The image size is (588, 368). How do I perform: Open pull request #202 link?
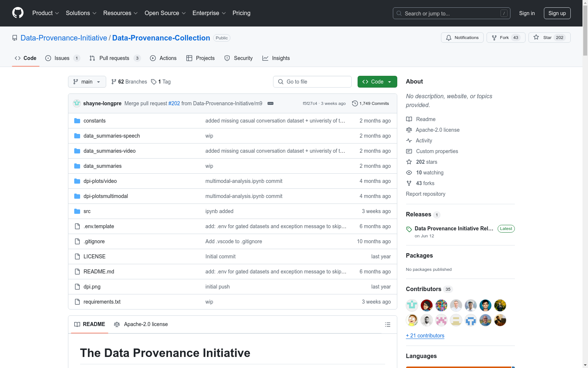pos(174,103)
